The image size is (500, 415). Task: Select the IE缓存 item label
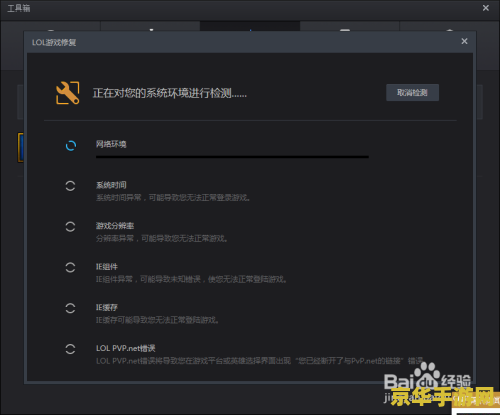tap(107, 307)
